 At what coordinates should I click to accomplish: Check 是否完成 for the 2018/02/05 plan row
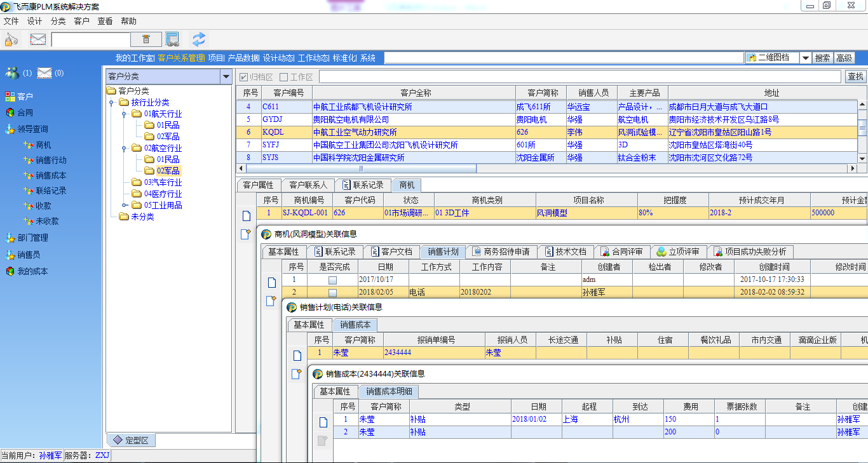[x=332, y=293]
